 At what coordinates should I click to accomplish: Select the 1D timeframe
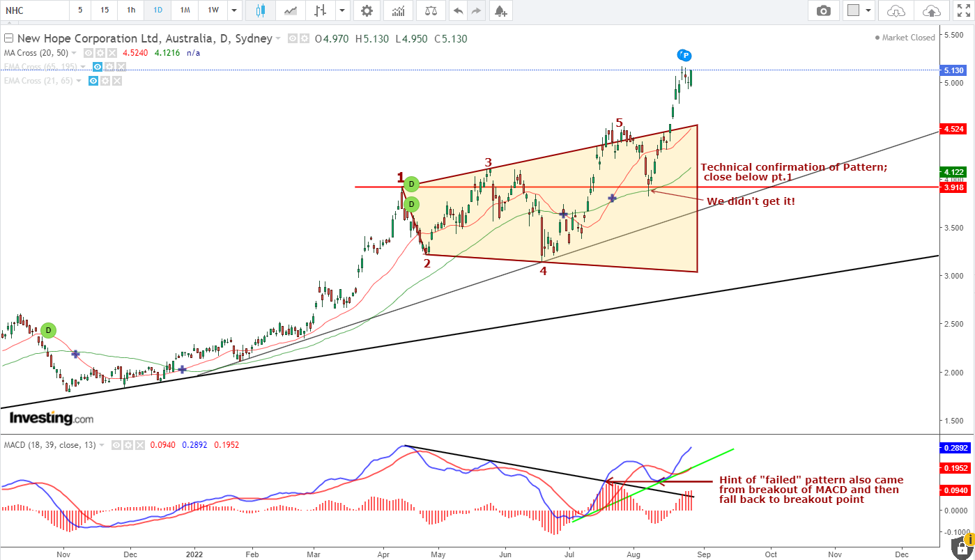[x=158, y=10]
